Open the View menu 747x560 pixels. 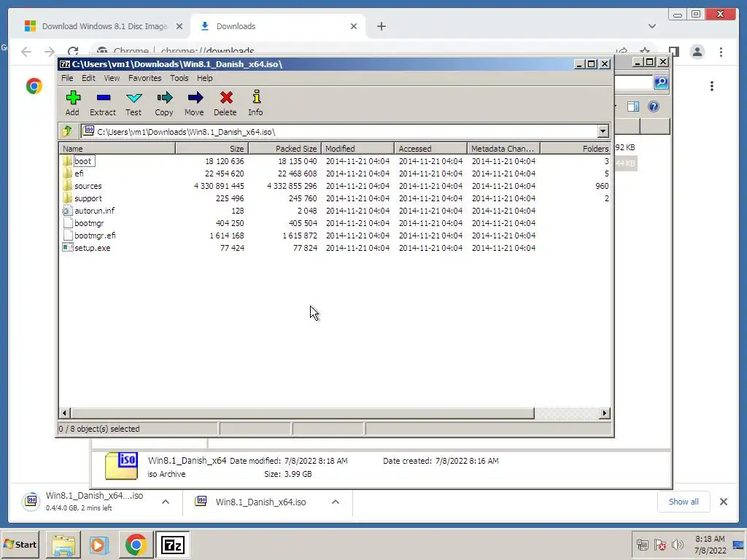point(112,78)
